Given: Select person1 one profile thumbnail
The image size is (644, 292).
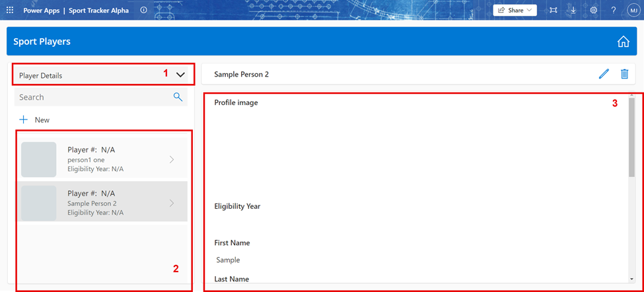Looking at the screenshot, I should [x=39, y=160].
